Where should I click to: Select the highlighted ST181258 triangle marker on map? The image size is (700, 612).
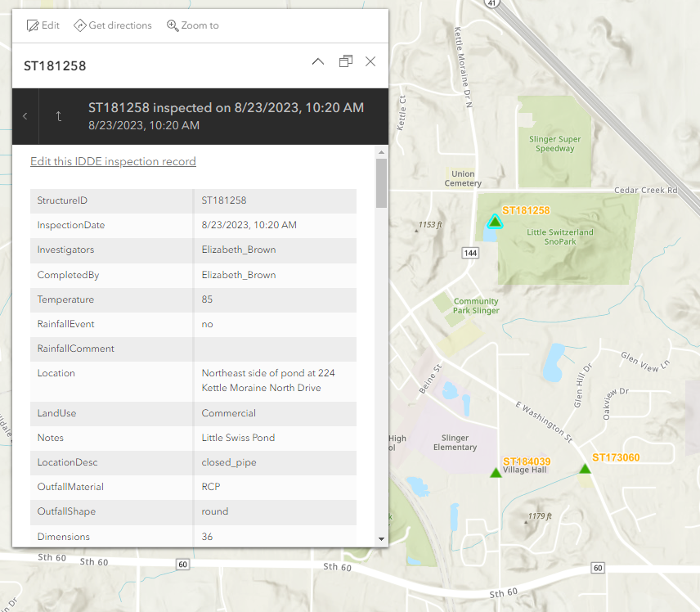495,221
